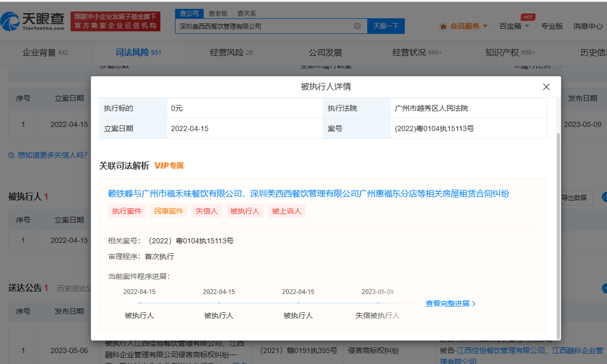
Task: Open the 公司发展 tab
Action: pyautogui.click(x=325, y=53)
